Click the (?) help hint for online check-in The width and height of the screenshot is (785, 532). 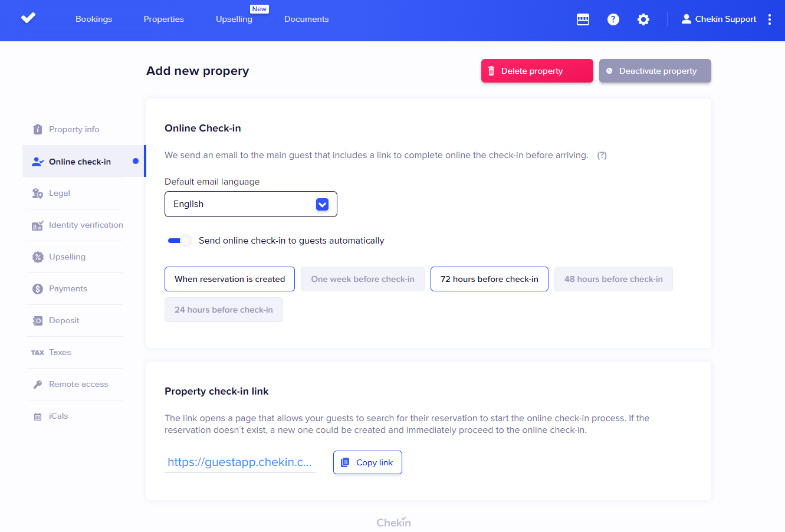602,156
